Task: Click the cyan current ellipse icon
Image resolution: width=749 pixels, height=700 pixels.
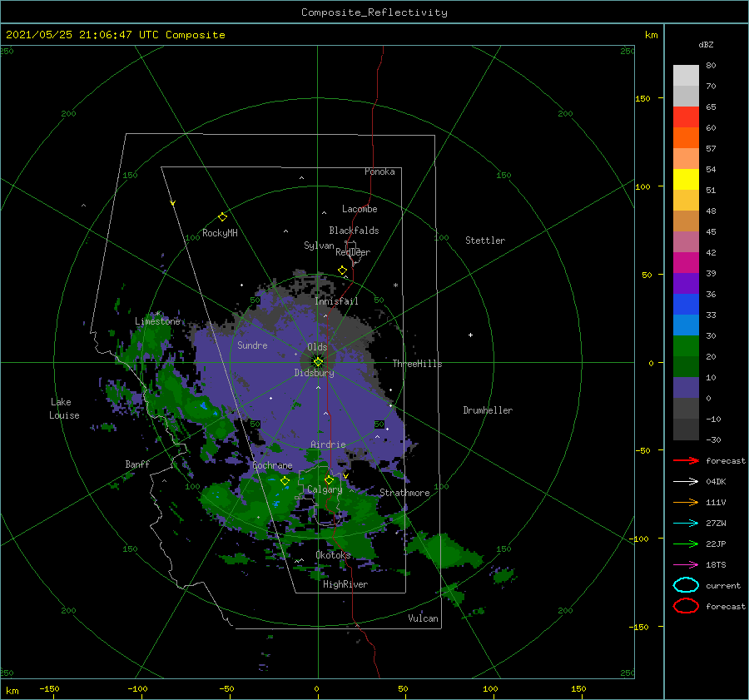Action: point(686,585)
